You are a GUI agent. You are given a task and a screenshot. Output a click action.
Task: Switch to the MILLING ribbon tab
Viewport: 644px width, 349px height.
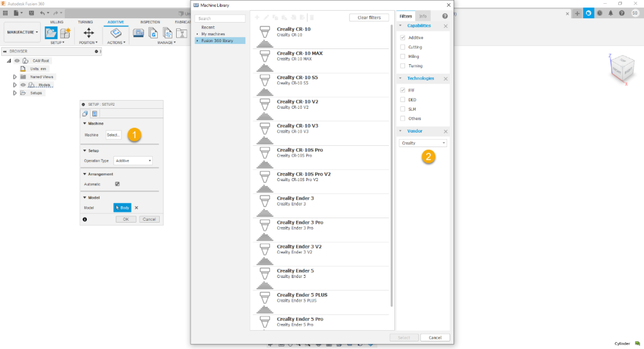[x=57, y=22]
